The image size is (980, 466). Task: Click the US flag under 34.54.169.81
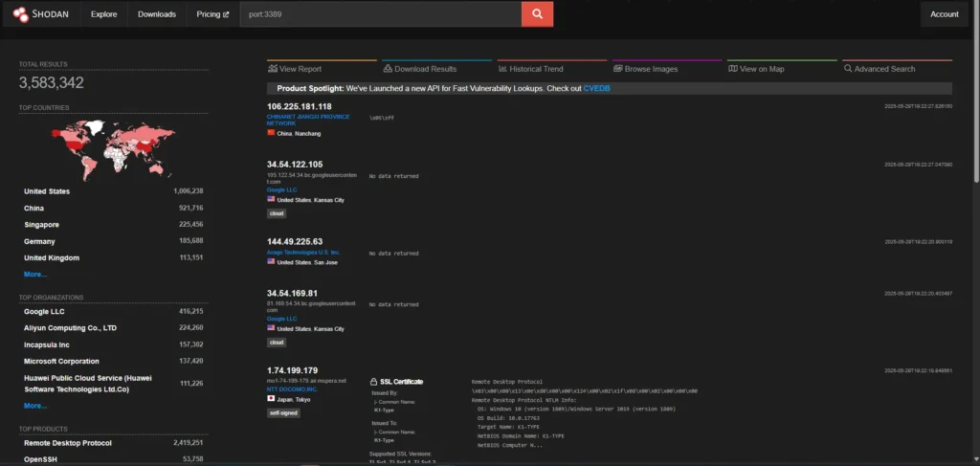tap(271, 328)
